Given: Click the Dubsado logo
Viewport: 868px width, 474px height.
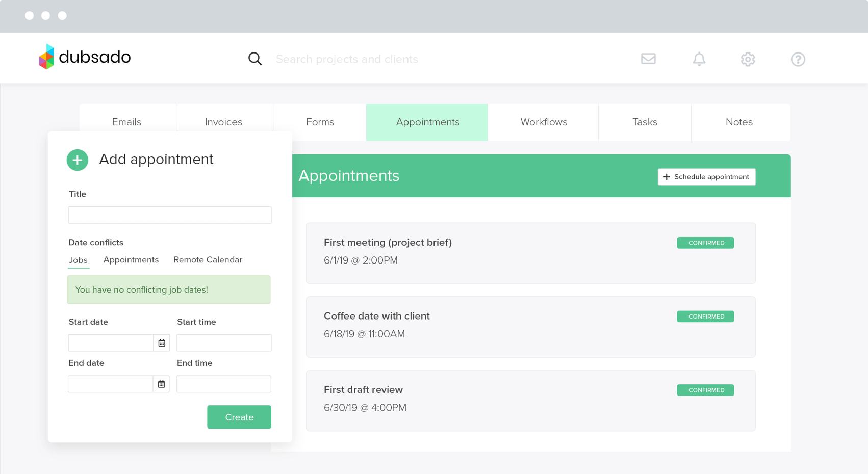Looking at the screenshot, I should tap(85, 57).
